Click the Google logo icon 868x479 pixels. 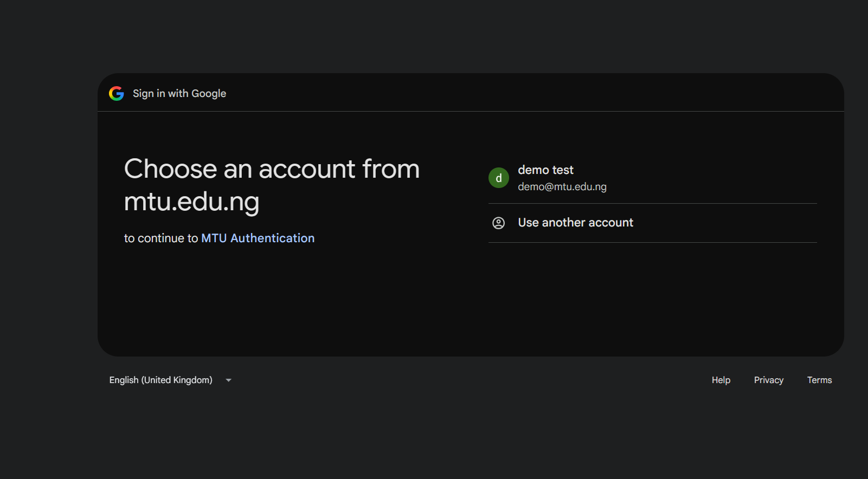point(117,93)
